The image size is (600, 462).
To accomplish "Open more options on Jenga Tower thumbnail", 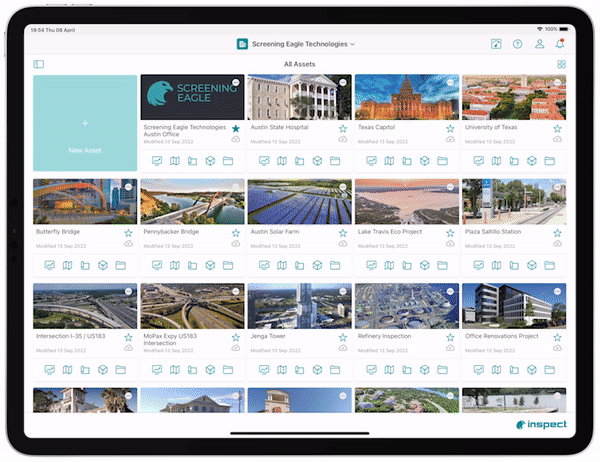I will click(343, 291).
